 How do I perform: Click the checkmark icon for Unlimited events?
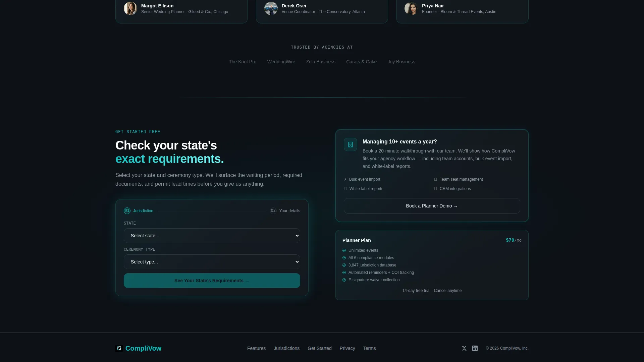tap(344, 250)
